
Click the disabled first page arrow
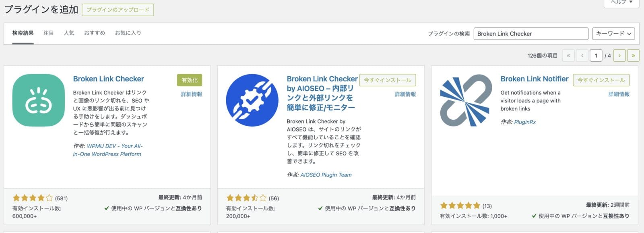pos(568,56)
